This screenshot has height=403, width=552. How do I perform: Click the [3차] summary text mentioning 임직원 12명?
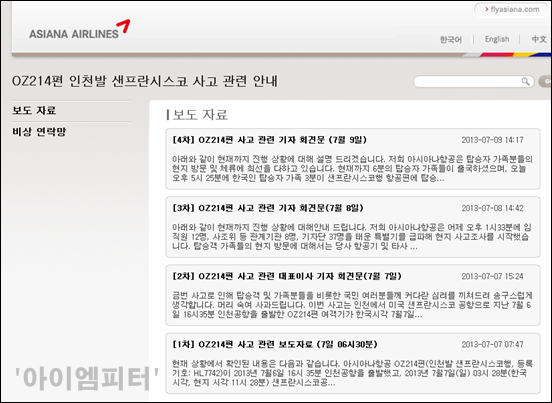click(352, 237)
